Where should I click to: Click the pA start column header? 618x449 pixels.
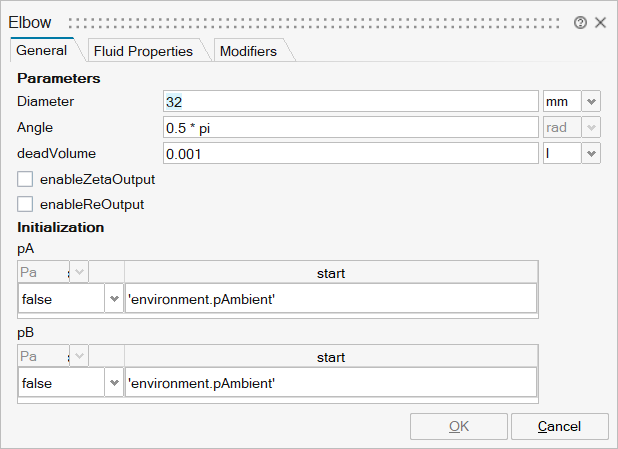[330, 273]
